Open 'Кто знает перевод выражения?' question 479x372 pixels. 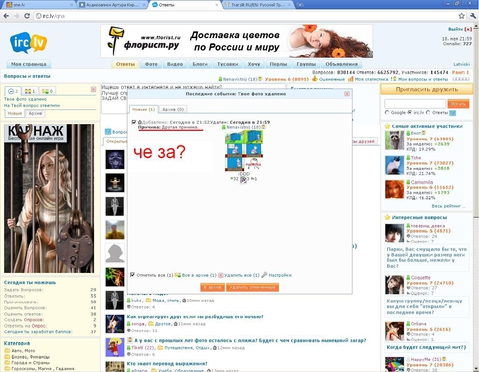[x=167, y=363]
